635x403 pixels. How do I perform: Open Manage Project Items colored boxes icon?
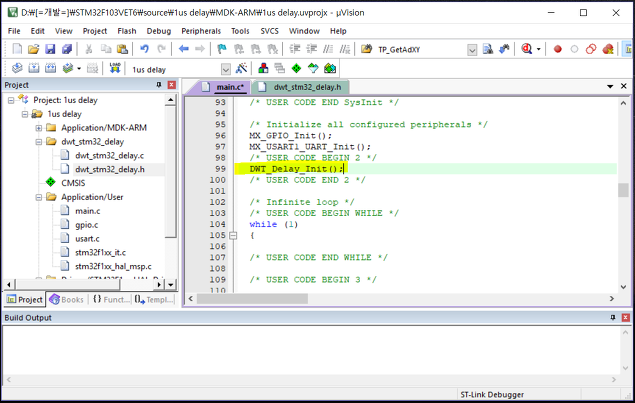click(263, 68)
